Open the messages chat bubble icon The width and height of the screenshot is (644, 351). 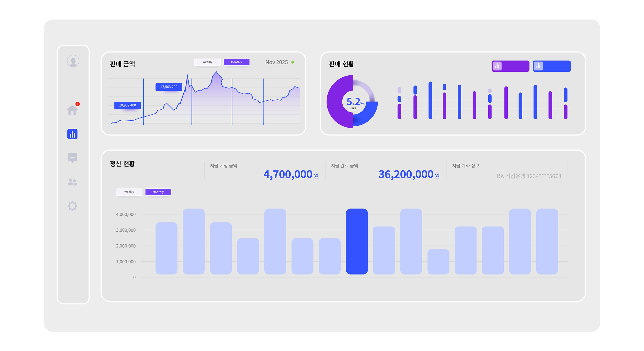point(72,158)
